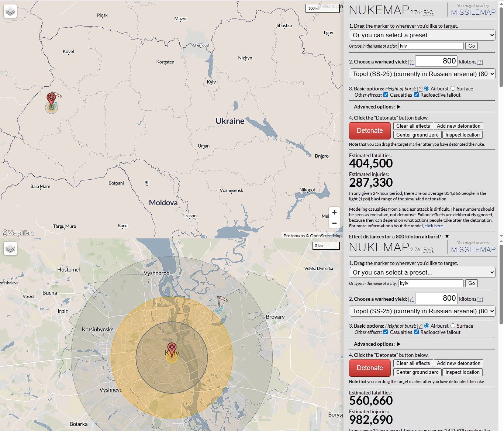Select Surface burst in the kyiv panel

(x=453, y=326)
